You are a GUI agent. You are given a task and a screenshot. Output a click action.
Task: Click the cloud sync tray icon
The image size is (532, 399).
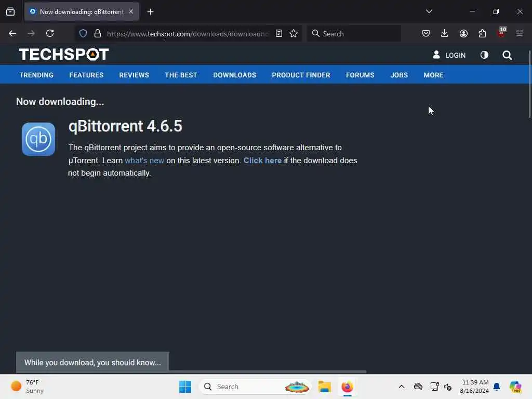[x=418, y=387]
